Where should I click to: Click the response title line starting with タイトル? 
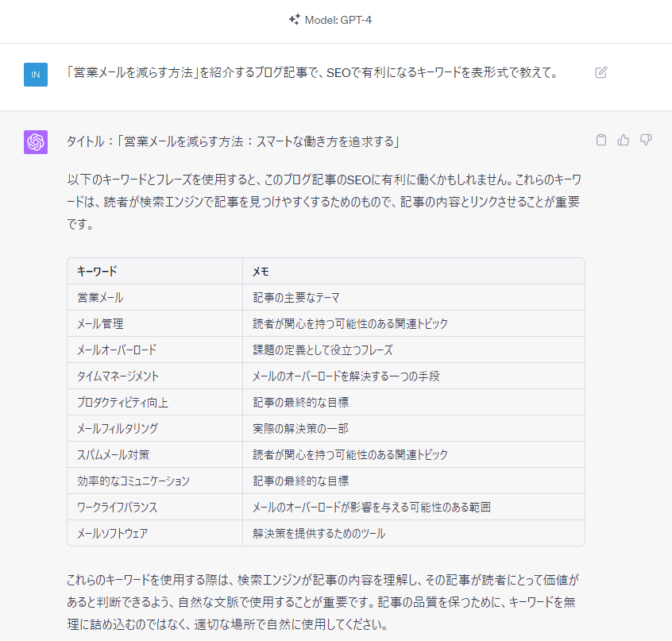tap(234, 142)
